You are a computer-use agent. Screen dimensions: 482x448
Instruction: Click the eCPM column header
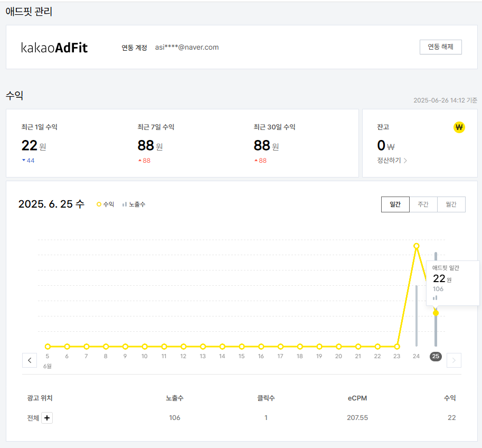[357, 398]
